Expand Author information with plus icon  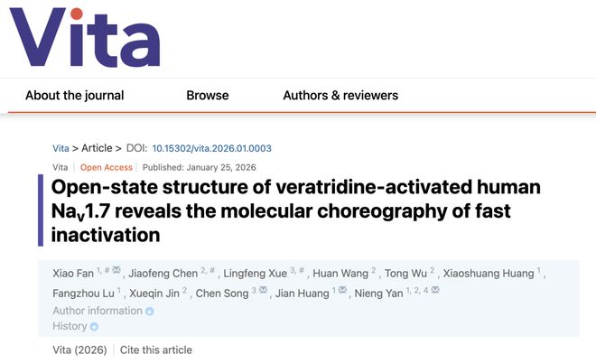(x=150, y=312)
